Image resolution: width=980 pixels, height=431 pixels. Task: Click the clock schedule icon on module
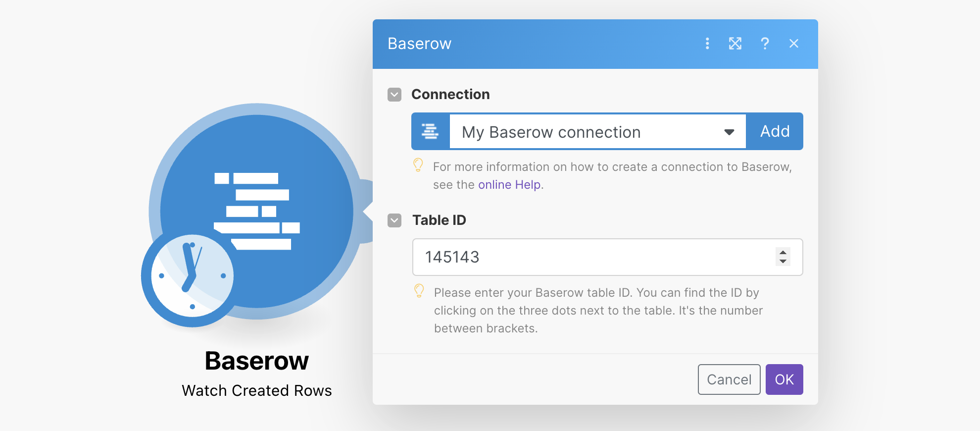(192, 276)
